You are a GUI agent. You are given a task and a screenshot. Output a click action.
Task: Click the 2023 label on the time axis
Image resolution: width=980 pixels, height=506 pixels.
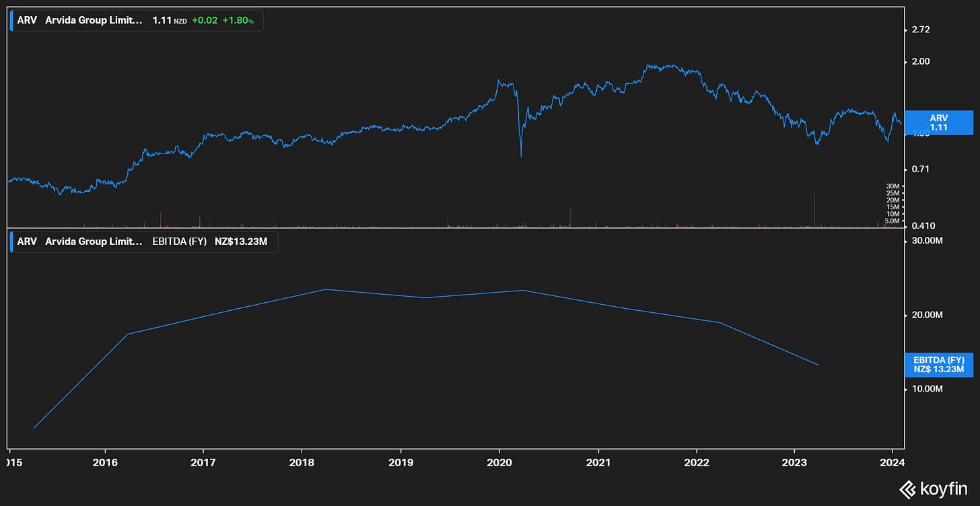794,463
